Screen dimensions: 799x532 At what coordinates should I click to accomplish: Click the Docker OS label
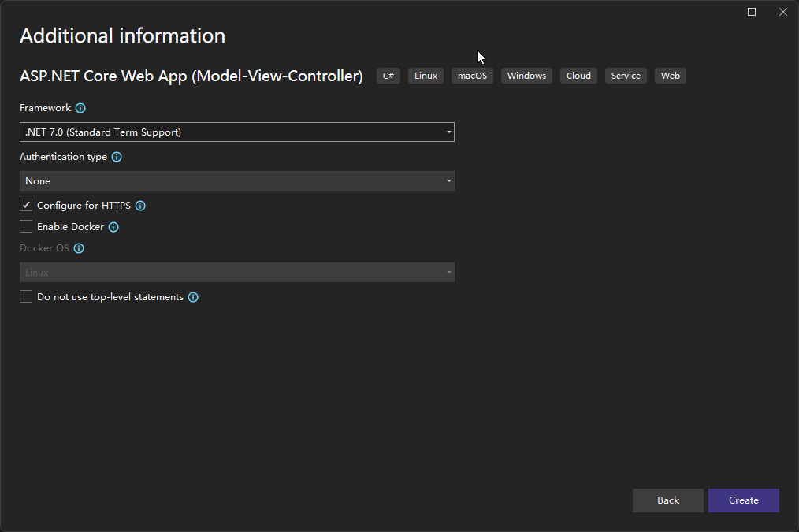pyautogui.click(x=44, y=249)
